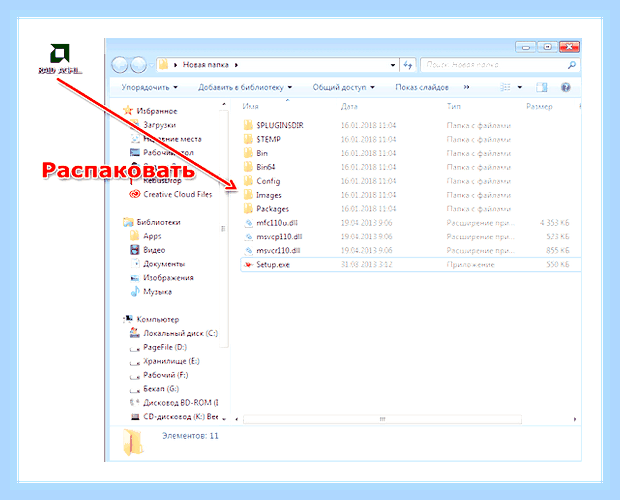Click the refresh button beside address bar
Image resolution: width=620 pixels, height=500 pixels.
click(408, 65)
